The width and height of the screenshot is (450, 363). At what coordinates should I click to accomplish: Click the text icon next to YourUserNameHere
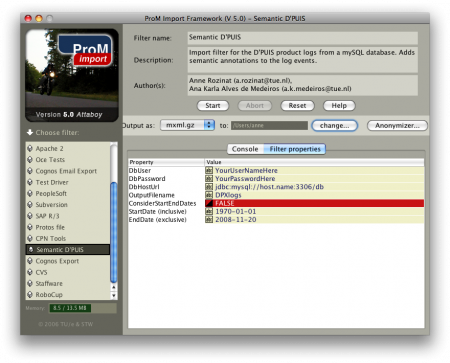click(209, 170)
